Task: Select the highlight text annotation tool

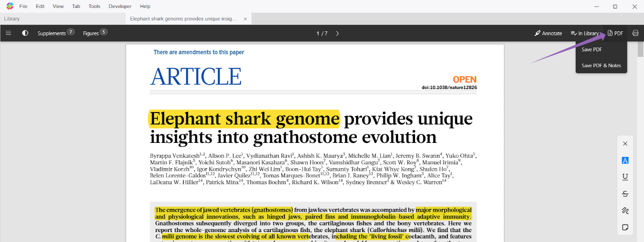Action: tap(625, 160)
